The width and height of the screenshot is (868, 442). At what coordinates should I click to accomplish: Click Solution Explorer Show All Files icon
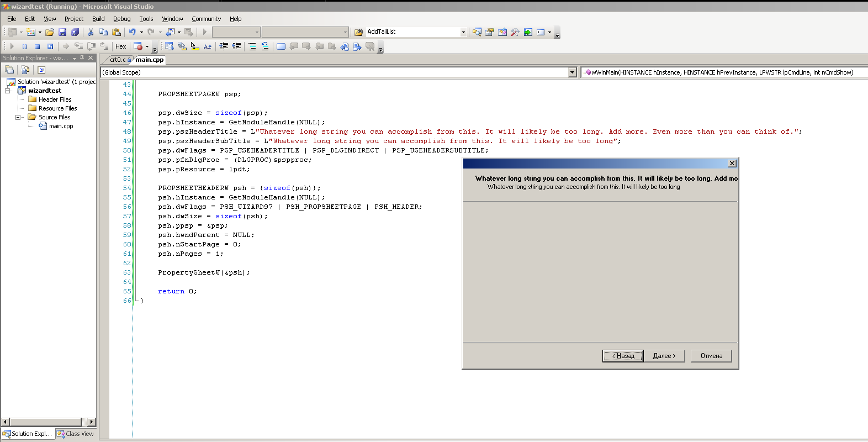25,70
